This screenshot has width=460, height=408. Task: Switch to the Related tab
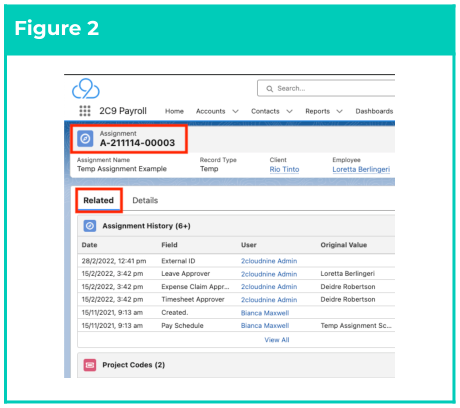98,200
